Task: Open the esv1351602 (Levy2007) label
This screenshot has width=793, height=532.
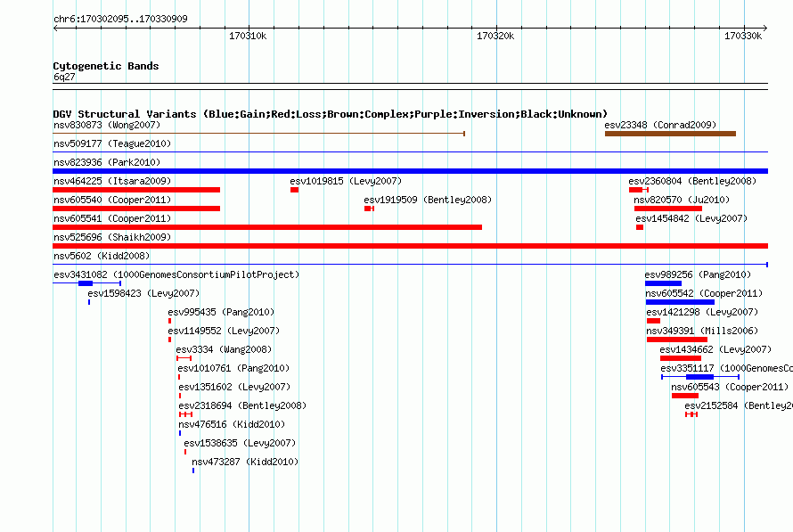Action: (x=234, y=387)
